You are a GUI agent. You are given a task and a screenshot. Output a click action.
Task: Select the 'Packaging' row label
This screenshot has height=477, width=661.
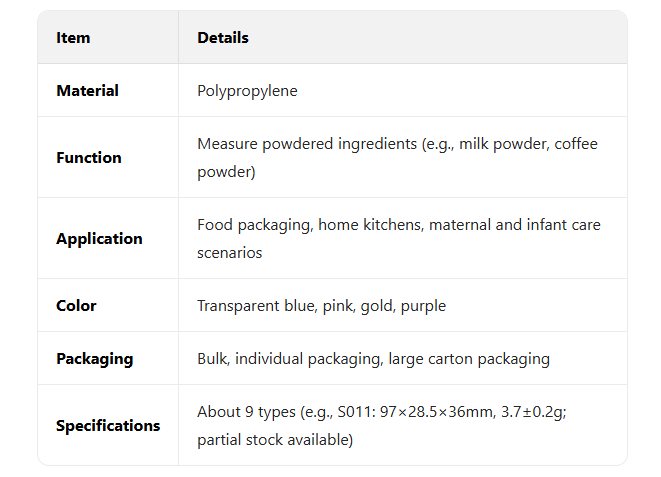click(94, 359)
